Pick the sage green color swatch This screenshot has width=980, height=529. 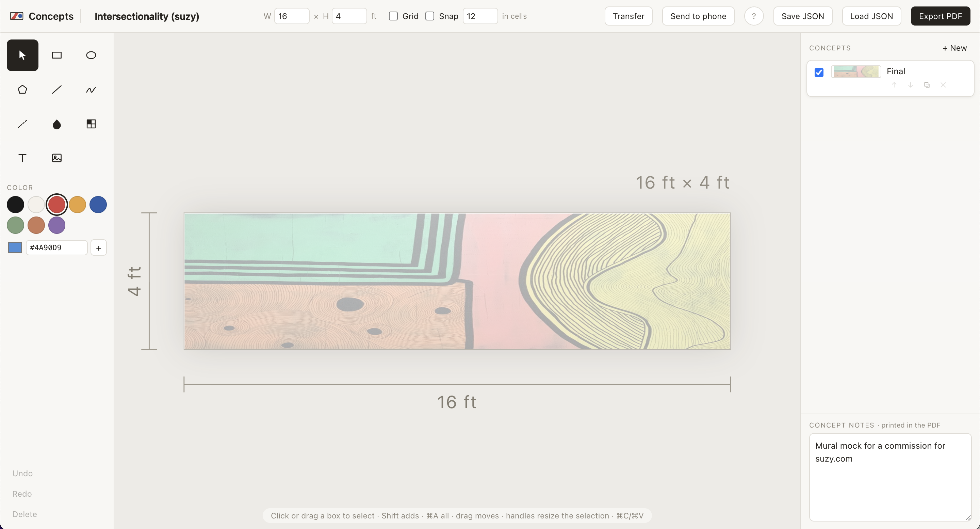[x=16, y=225]
